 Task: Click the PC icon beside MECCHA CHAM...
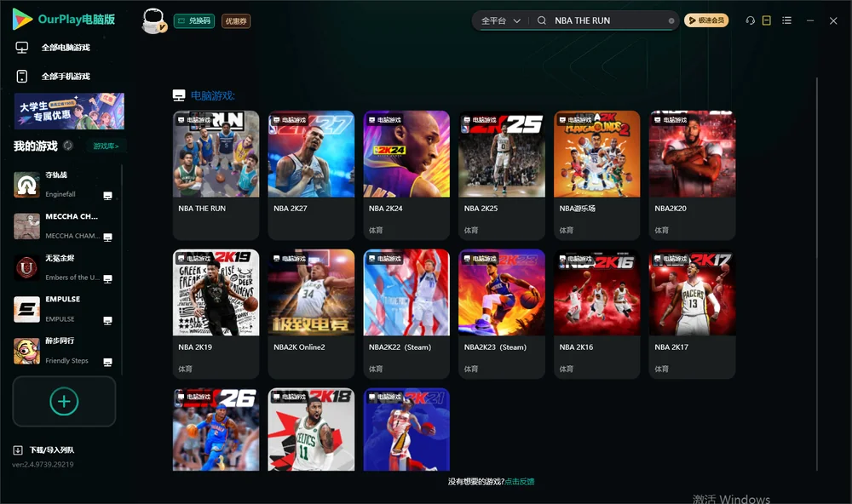tap(107, 238)
